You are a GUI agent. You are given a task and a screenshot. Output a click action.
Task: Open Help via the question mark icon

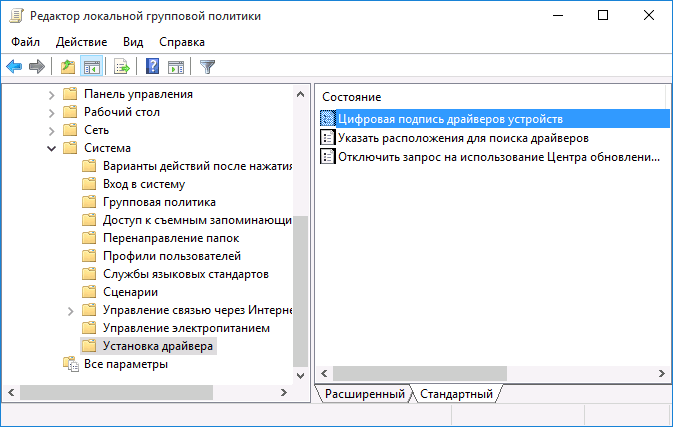point(153,67)
